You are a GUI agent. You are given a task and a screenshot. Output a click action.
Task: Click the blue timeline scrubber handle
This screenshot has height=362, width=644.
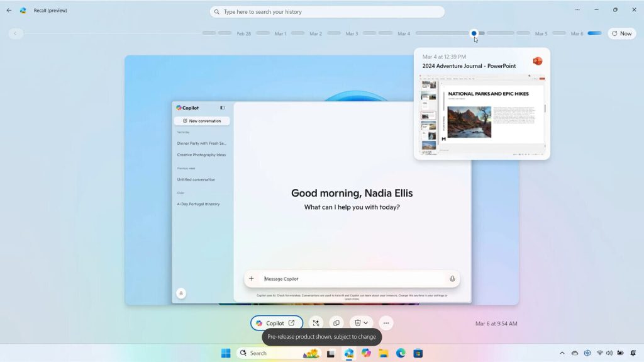(x=474, y=33)
